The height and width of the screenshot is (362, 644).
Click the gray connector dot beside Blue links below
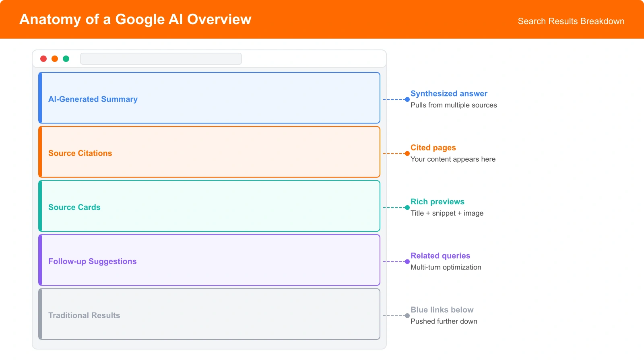point(407,315)
